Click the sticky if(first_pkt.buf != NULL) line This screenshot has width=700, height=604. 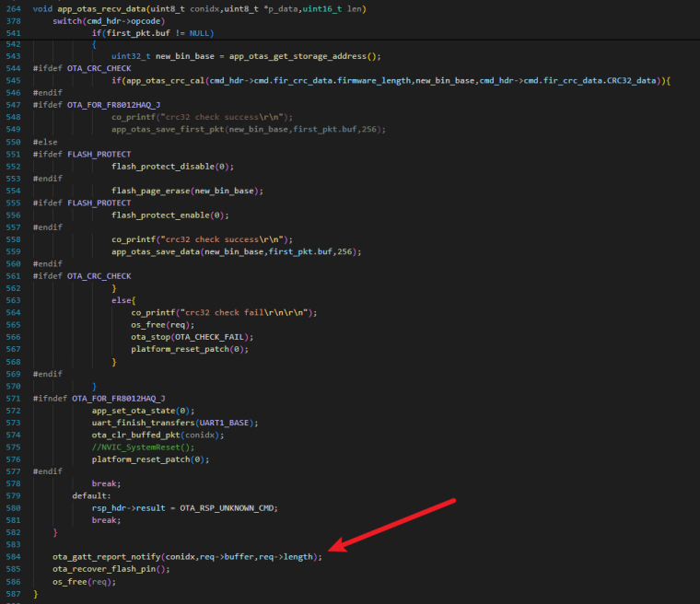coord(153,33)
